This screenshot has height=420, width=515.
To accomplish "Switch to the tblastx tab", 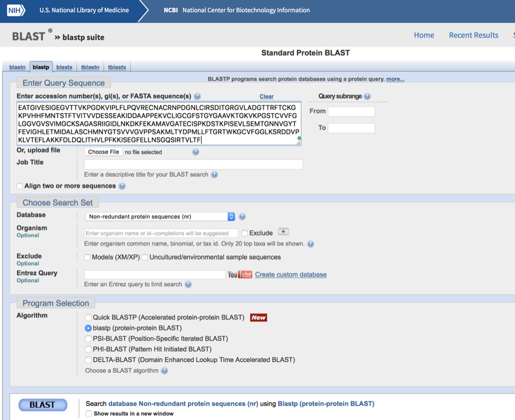I will coord(117,67).
